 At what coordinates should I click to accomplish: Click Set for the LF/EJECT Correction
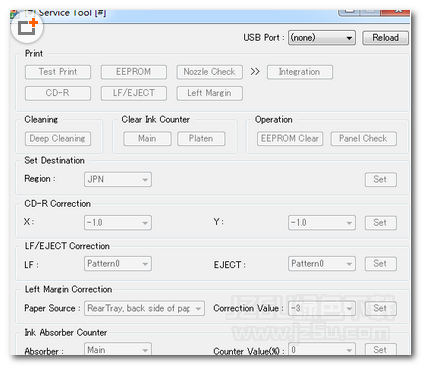coord(380,264)
